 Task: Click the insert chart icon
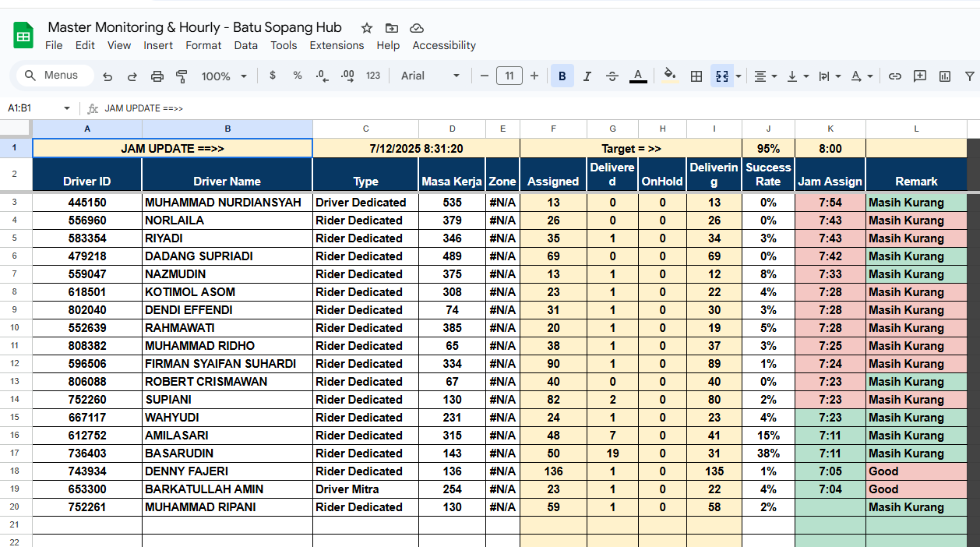(945, 76)
